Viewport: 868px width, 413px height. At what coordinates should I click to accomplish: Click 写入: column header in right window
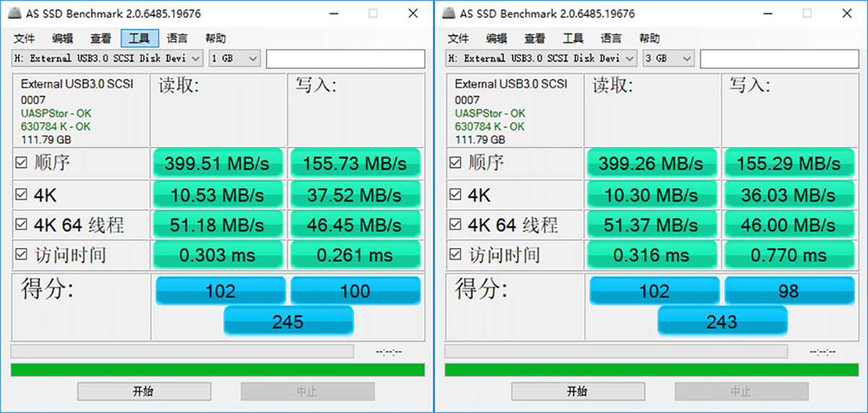pos(749,85)
